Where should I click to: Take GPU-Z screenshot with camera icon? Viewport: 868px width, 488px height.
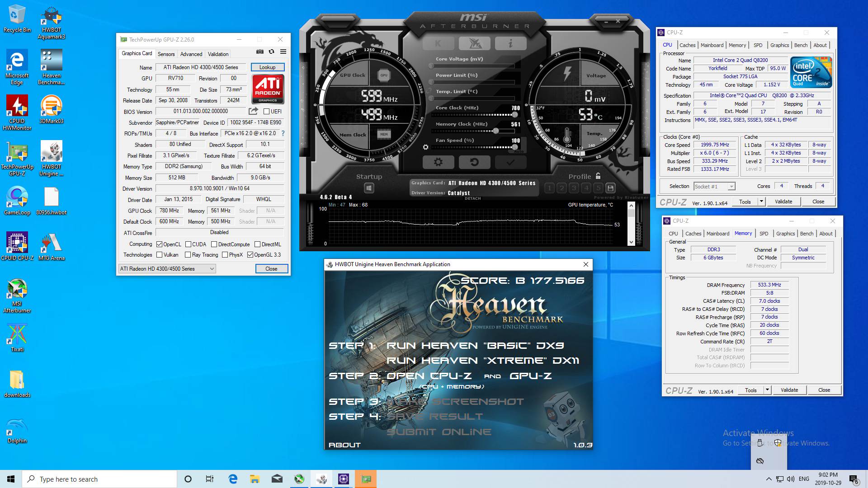tap(260, 52)
